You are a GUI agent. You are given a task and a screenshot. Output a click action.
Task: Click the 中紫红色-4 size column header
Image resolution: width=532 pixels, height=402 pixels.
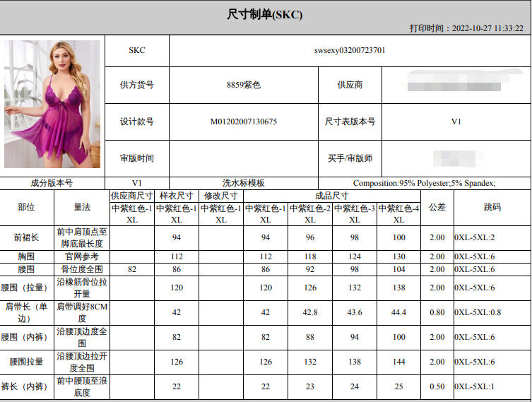click(398, 208)
